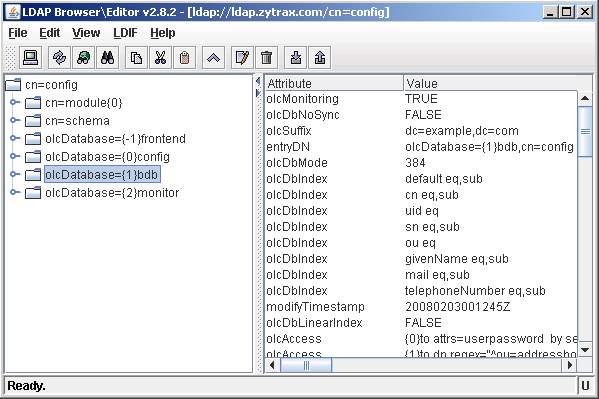Click the connect computer icon in toolbar

pyautogui.click(x=31, y=58)
